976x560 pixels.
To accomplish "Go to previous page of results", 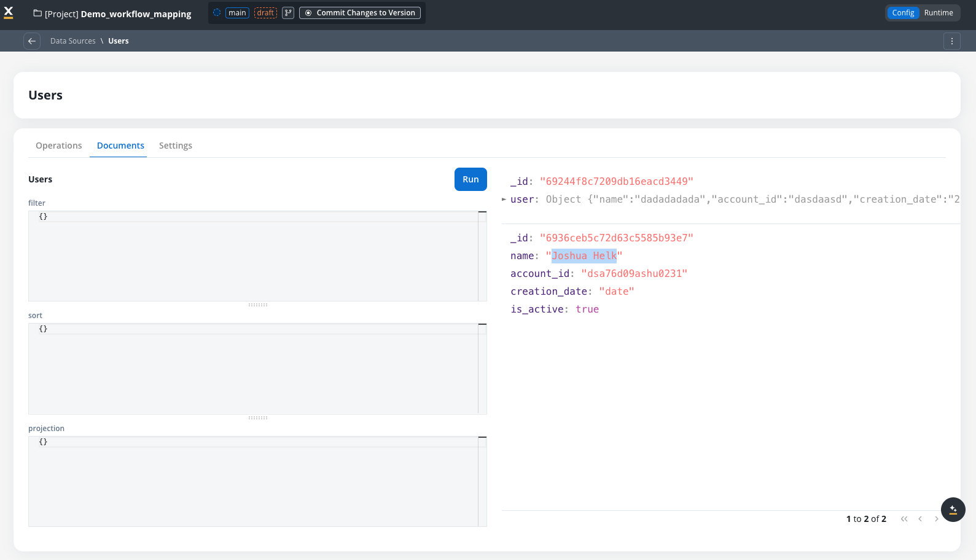I will 920,519.
